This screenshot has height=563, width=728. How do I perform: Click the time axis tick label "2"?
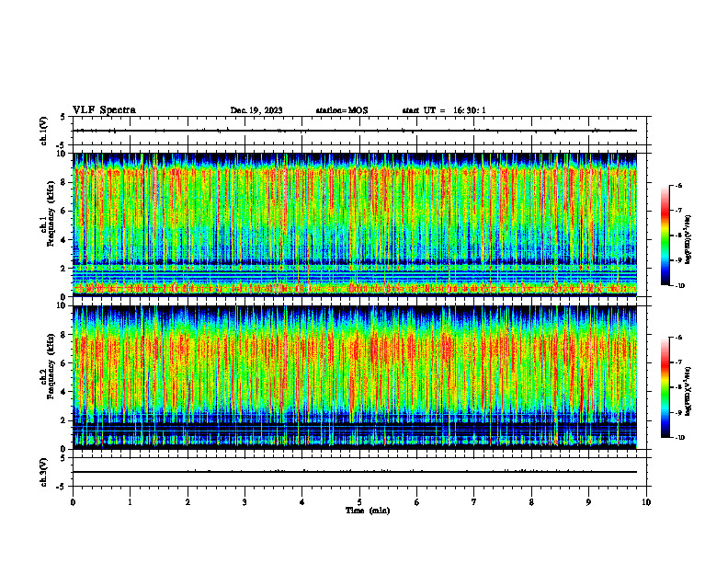coord(188,502)
